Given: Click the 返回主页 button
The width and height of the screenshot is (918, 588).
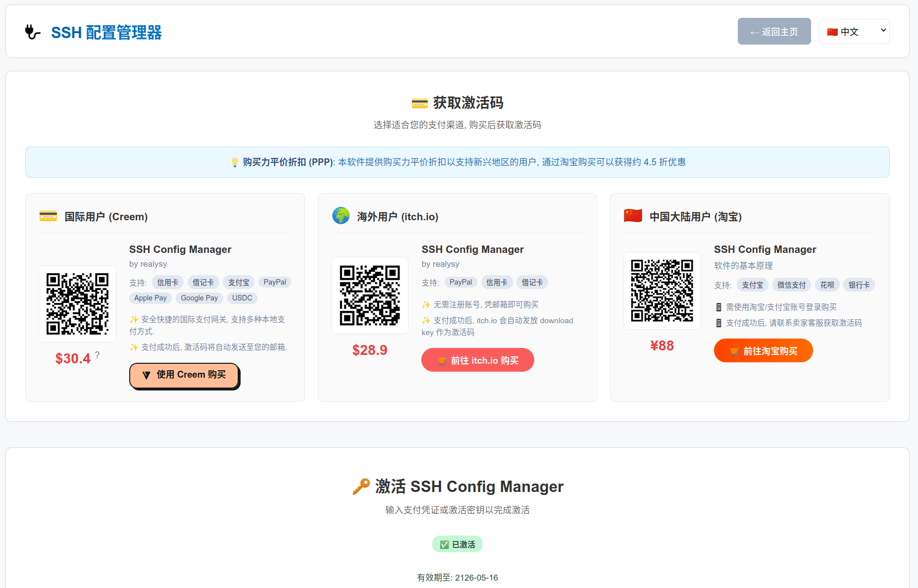Looking at the screenshot, I should [774, 32].
